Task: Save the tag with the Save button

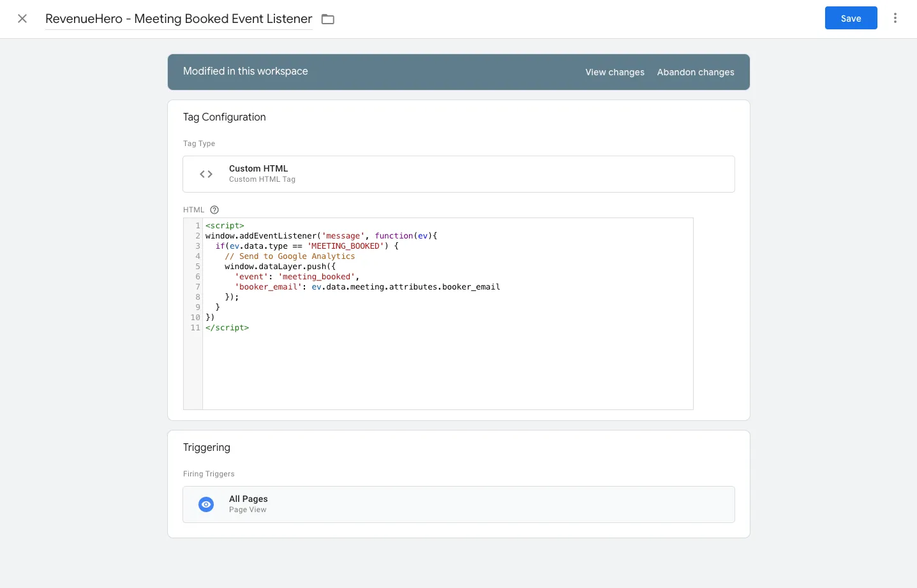Action: pyautogui.click(x=851, y=18)
